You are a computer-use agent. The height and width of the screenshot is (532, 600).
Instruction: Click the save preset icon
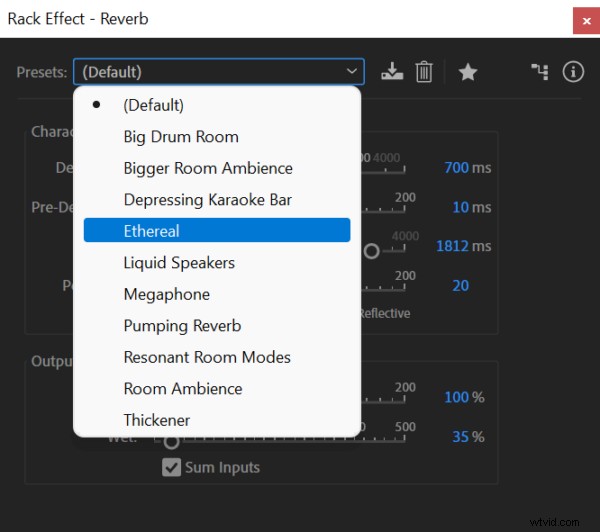392,72
